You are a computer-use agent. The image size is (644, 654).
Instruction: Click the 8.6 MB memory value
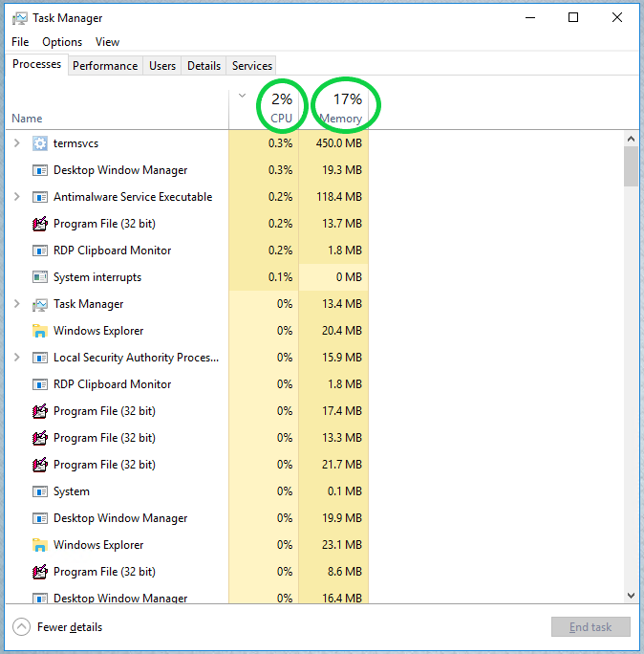point(345,572)
